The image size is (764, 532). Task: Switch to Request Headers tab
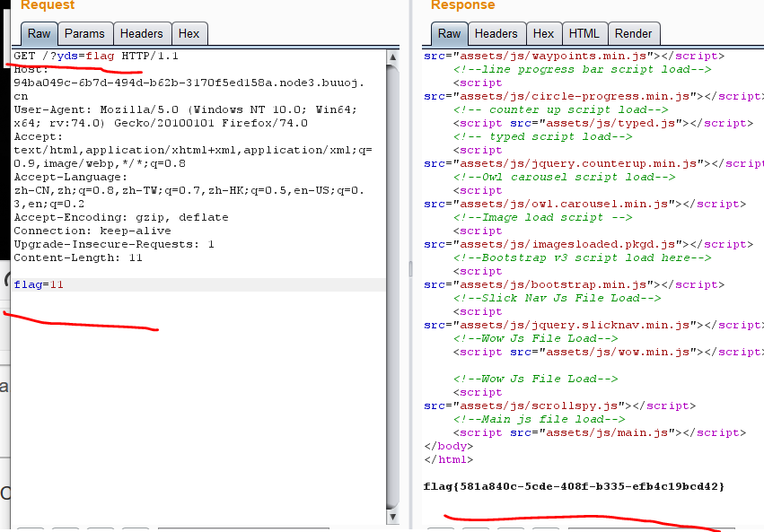point(142,33)
